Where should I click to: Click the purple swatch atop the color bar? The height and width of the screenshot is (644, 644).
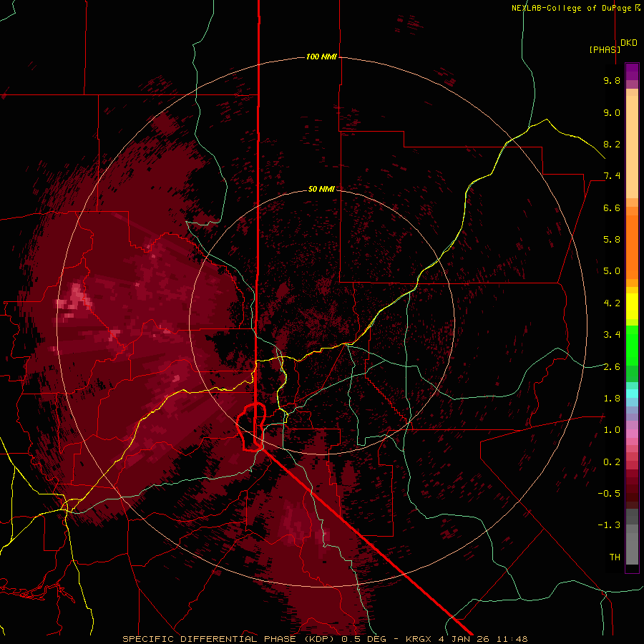point(632,72)
